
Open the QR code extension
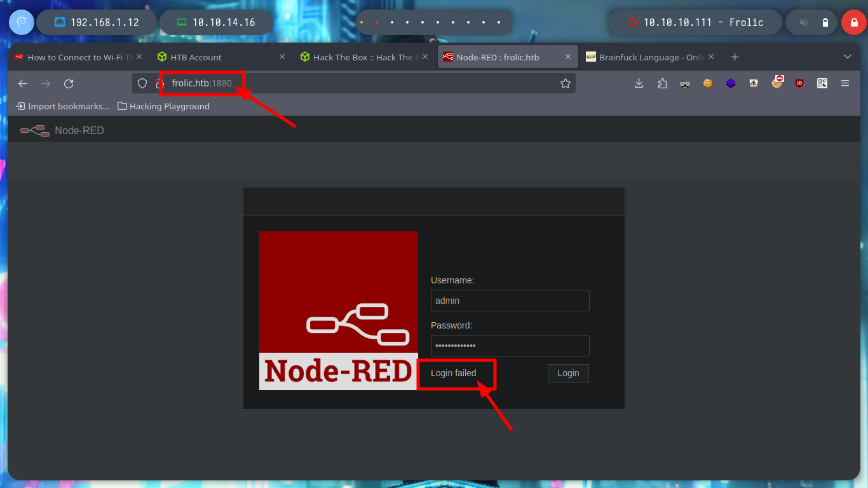[822, 83]
